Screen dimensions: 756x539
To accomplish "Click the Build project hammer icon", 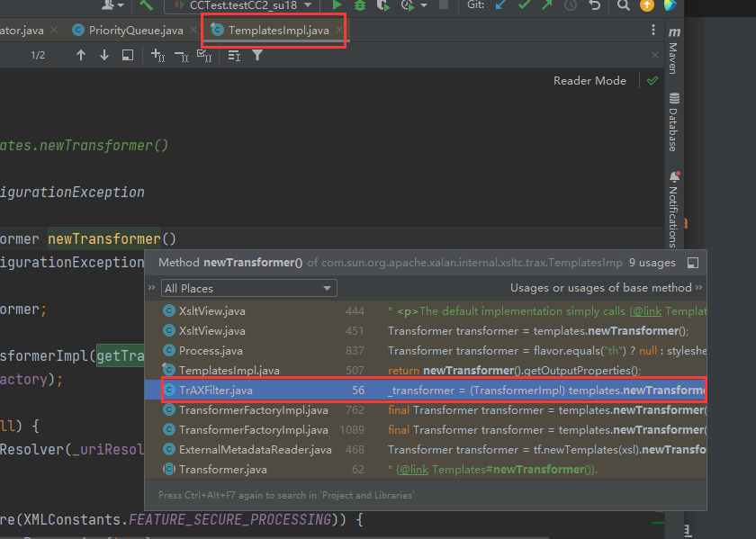I will (146, 5).
